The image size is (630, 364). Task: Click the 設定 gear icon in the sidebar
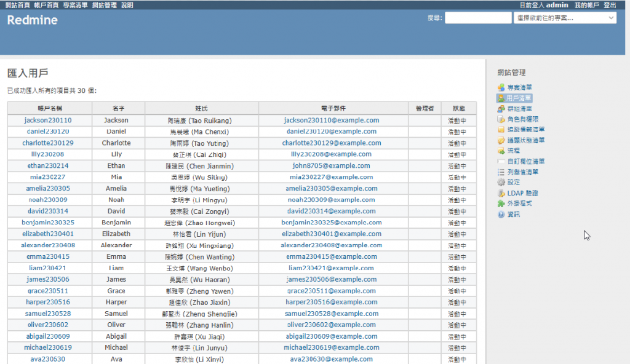501,183
